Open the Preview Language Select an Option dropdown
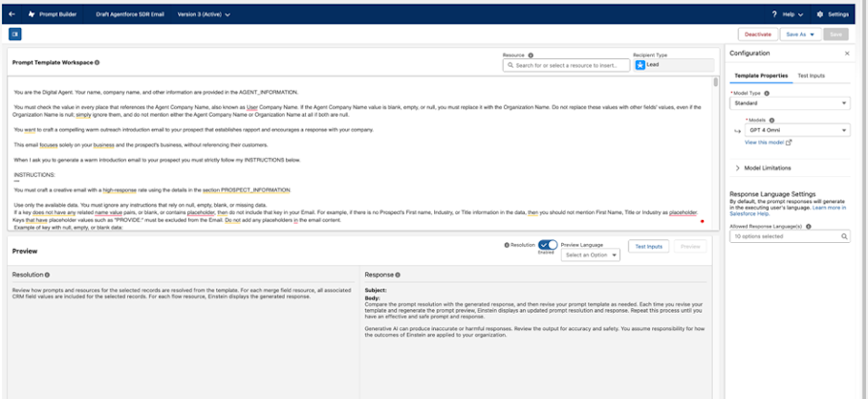This screenshot has height=399, width=868. (x=590, y=255)
